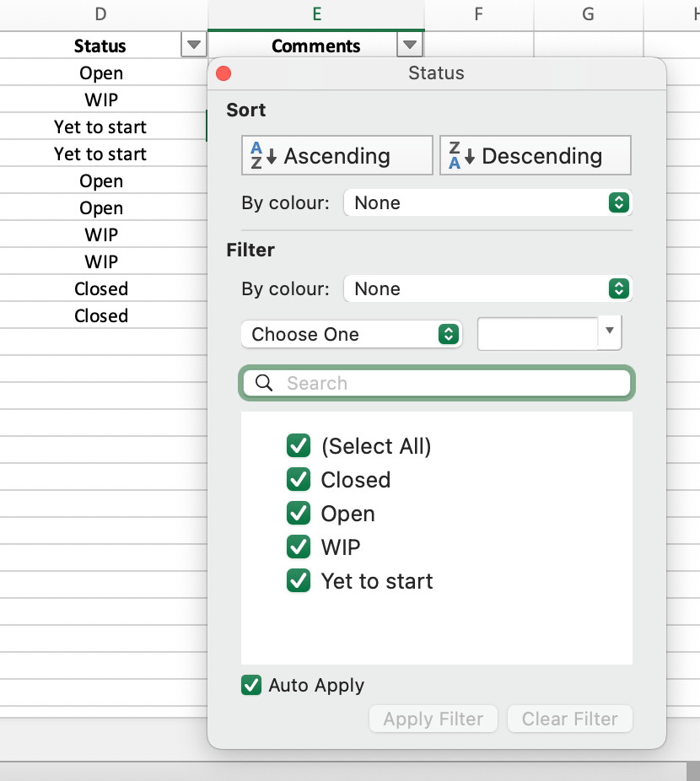Uncheck the (Select All) checkbox
The height and width of the screenshot is (781, 700).
299,446
